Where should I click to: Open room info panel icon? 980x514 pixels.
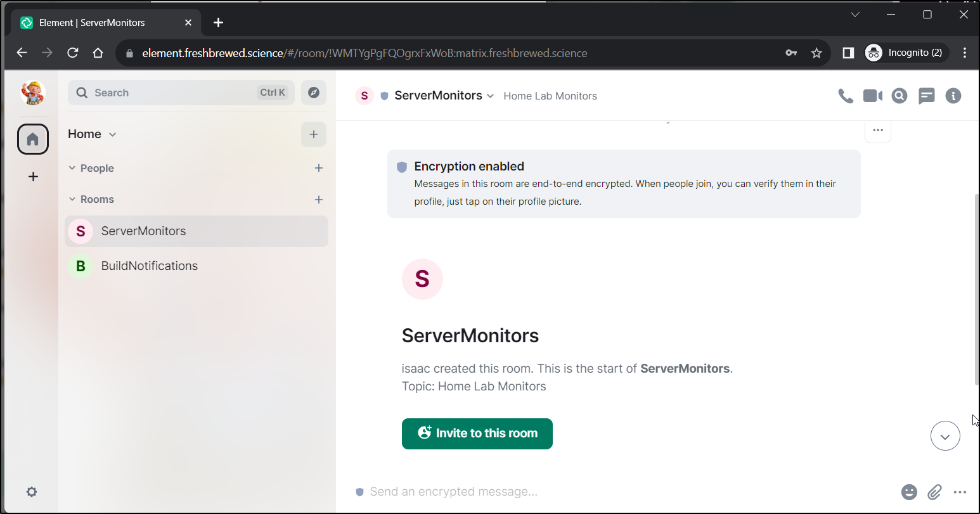pos(953,96)
